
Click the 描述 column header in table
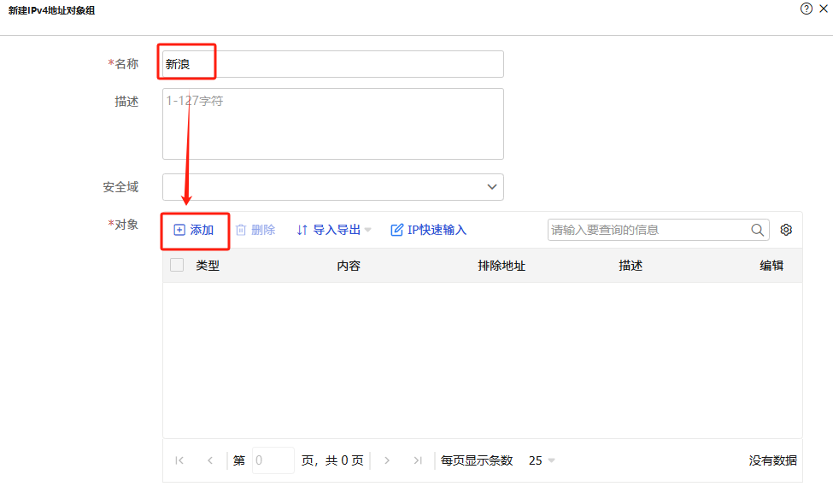[x=631, y=266]
